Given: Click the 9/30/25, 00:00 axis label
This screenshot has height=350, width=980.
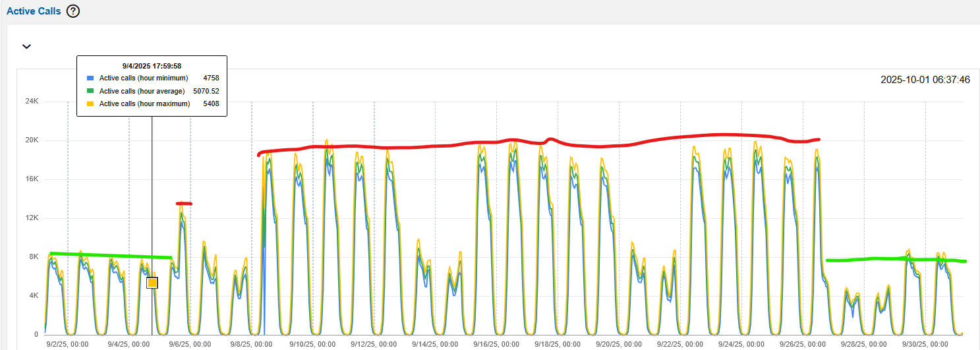Looking at the screenshot, I should (x=925, y=344).
